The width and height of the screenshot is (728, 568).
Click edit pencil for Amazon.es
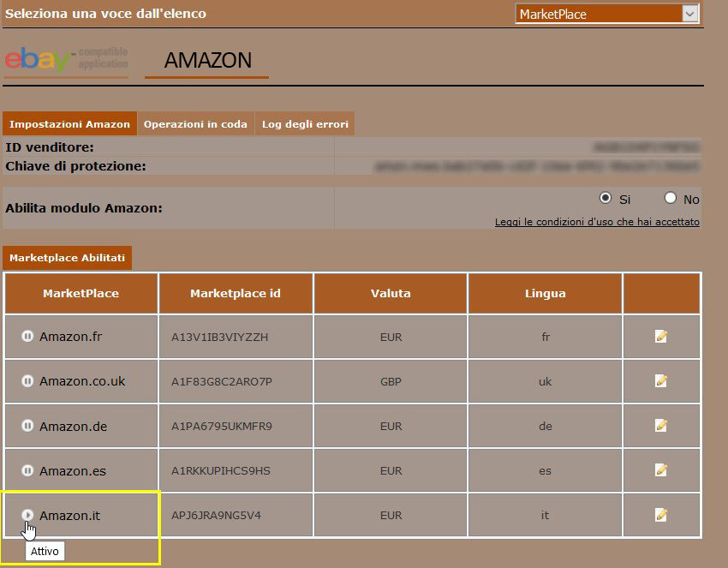coord(660,470)
